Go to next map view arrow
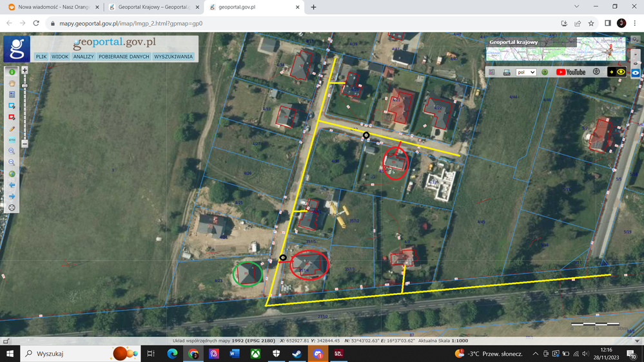Viewport: 644px width, 362px height. pos(12,196)
